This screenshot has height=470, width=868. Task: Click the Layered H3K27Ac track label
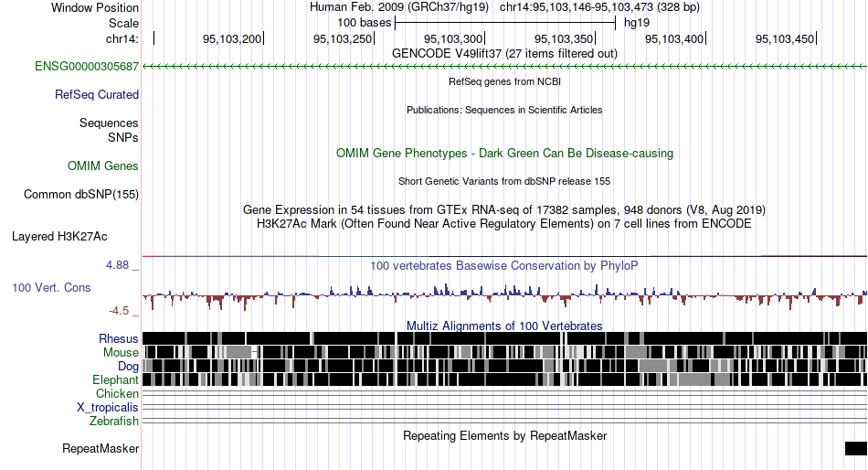59,237
